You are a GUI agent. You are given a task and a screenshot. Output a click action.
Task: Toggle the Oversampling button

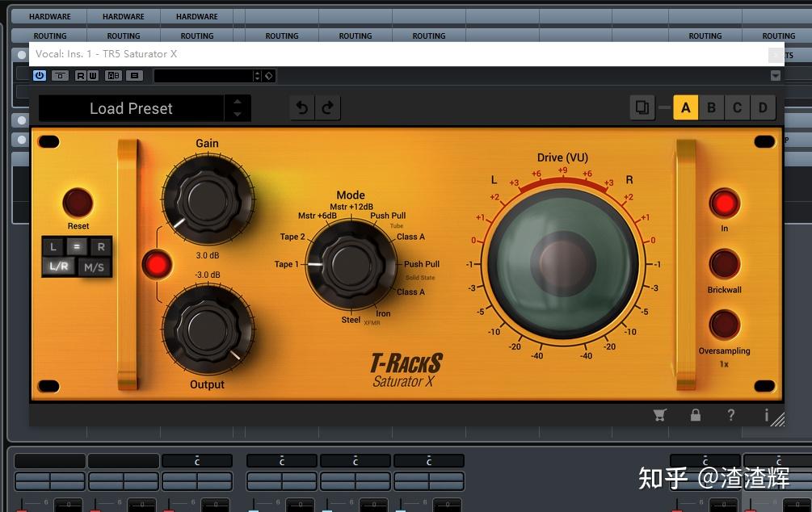724,325
